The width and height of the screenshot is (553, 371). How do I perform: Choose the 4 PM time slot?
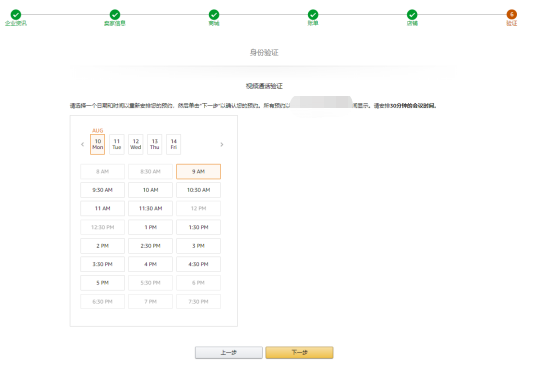[x=151, y=264]
